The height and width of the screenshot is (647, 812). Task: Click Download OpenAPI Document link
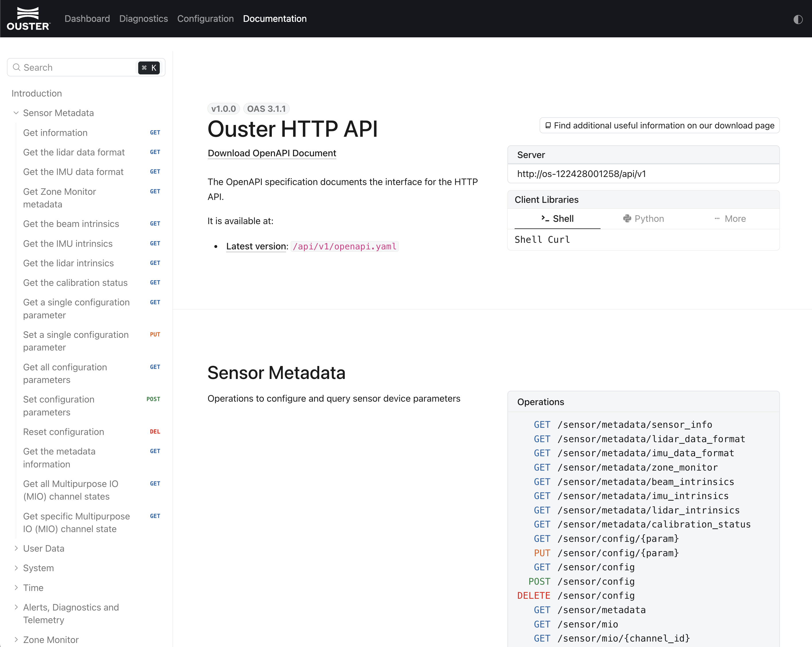pos(272,153)
